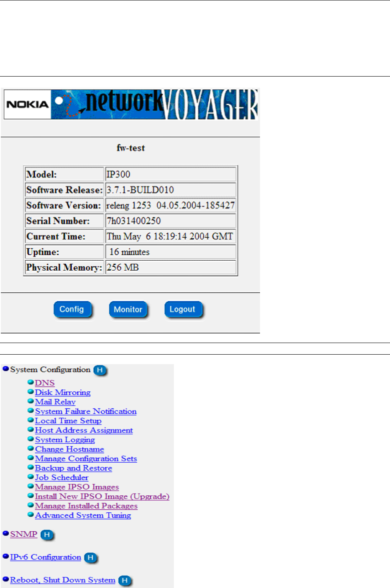
Task: Click the serial number 7h031400250
Action: point(134,221)
